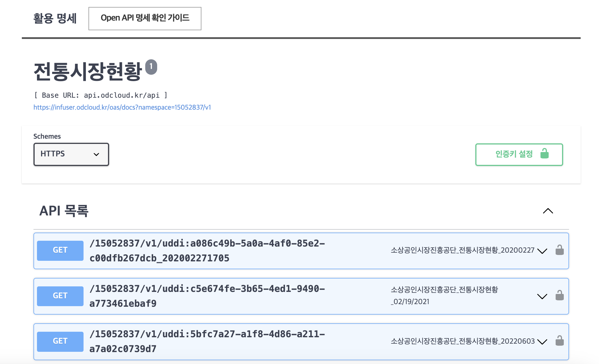
Task: Click Open API 명세 확인 가이드 button
Action: (x=145, y=18)
